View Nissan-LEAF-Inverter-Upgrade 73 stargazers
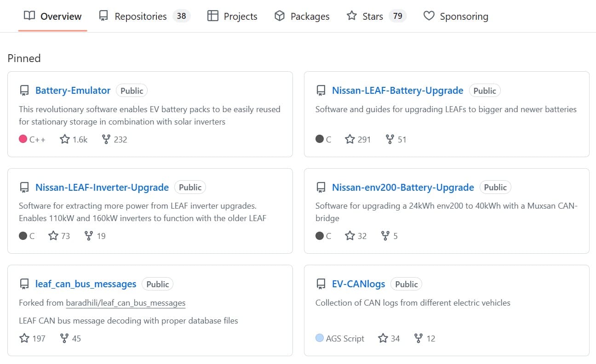This screenshot has height=364, width=596. (59, 236)
